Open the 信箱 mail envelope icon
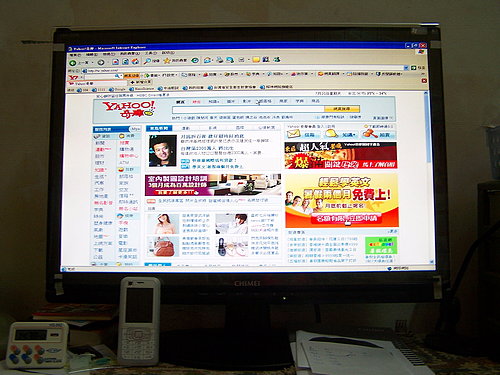500x375 pixels. (293, 134)
